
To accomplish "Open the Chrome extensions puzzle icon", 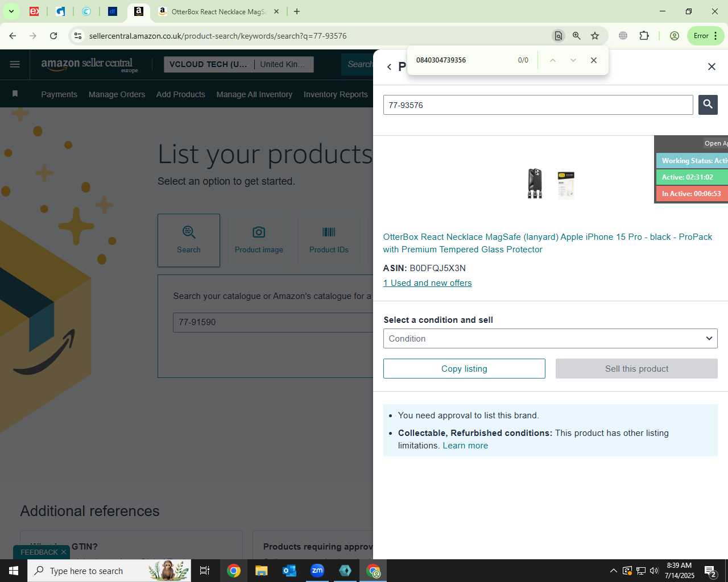I will point(644,36).
